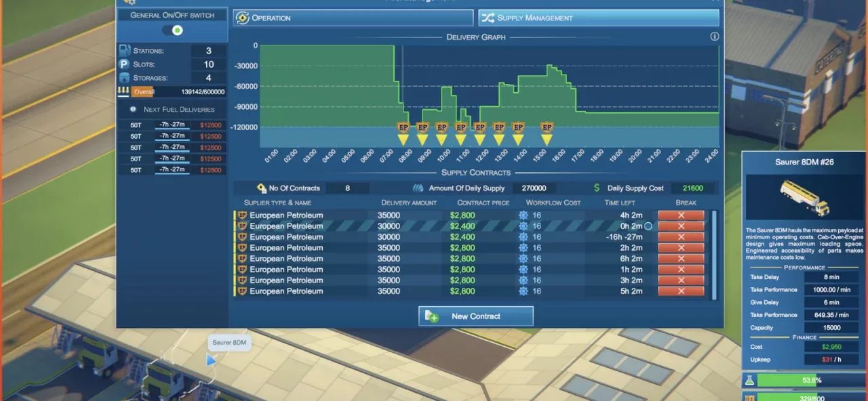Click the truck Cost value $2,950

(831, 347)
